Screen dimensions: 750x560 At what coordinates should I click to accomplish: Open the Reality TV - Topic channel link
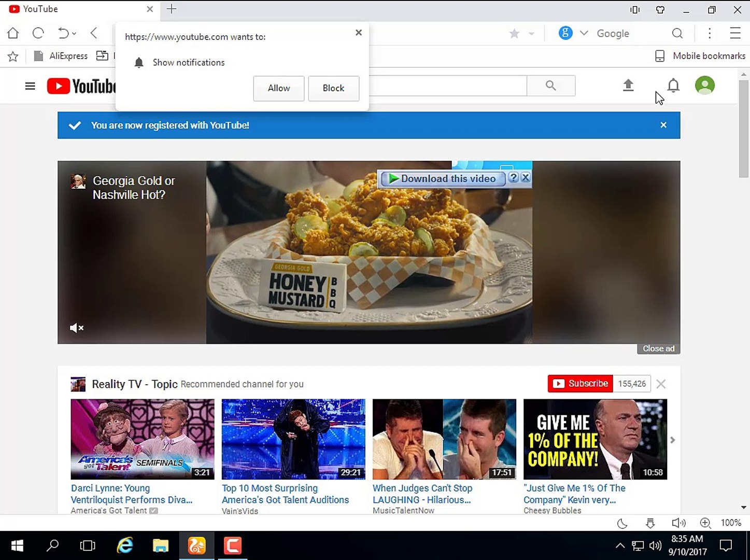135,384
